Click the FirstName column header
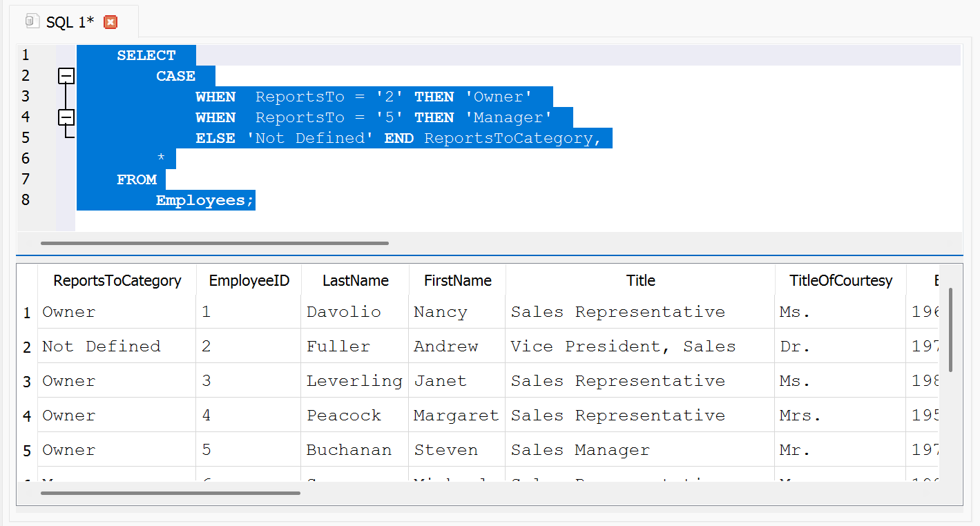This screenshot has height=526, width=980. [x=457, y=280]
